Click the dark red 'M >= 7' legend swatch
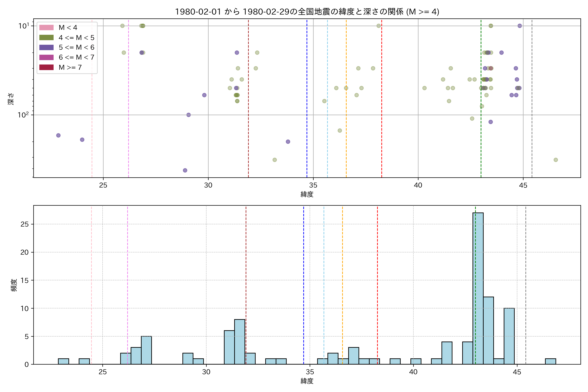Viewport: 588px width, 392px height. 46,67
